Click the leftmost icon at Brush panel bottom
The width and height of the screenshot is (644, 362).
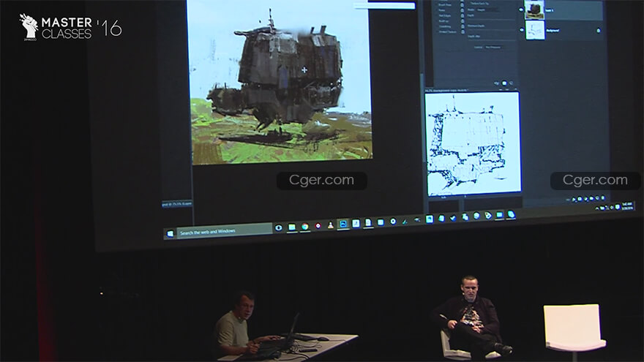click(497, 83)
